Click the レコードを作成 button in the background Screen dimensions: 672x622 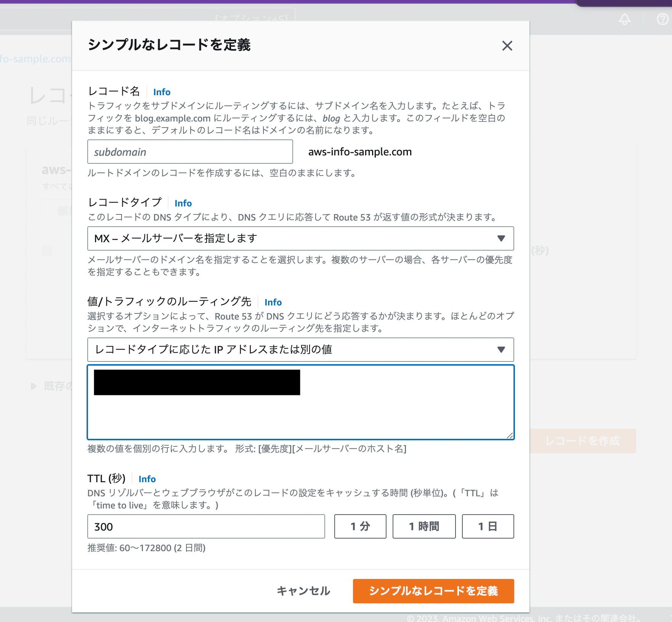tap(582, 441)
